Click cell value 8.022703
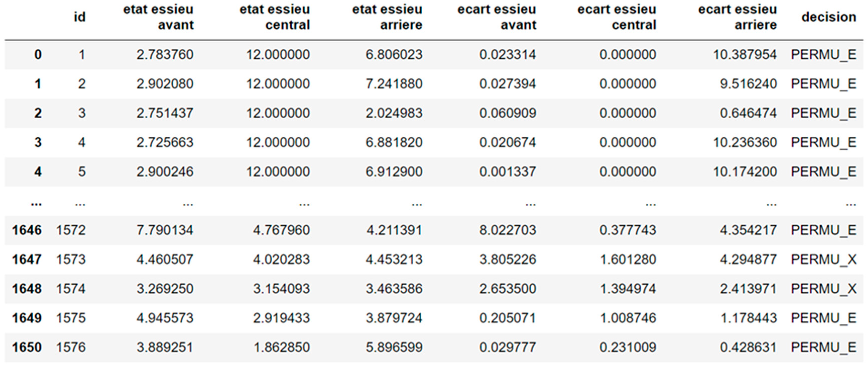 507,230
